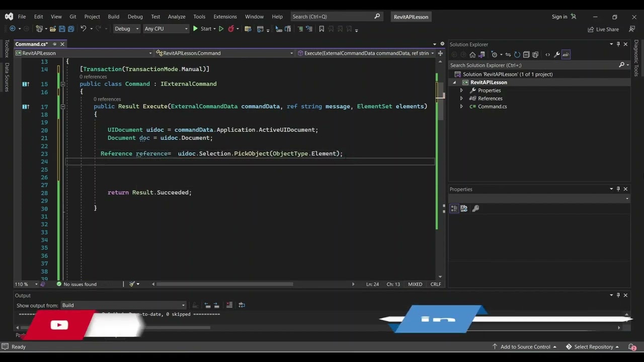
Task: Expand the Properties node in Solution Explorer
Action: point(461,90)
